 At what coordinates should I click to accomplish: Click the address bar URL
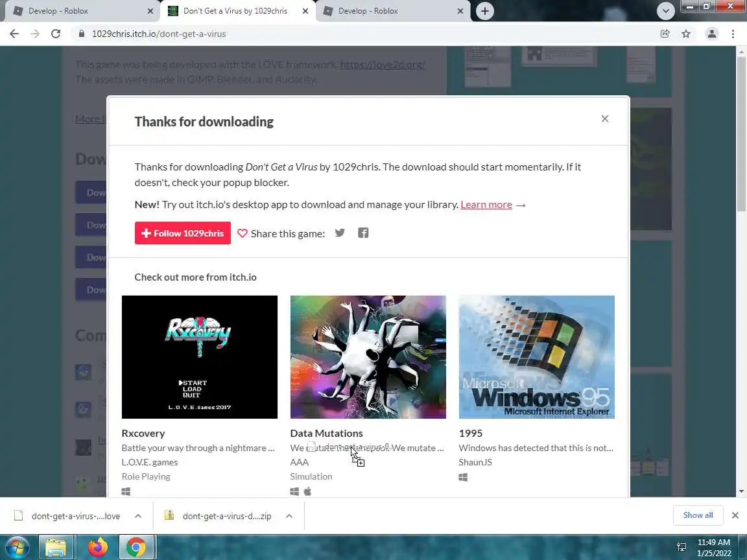pyautogui.click(x=159, y=34)
